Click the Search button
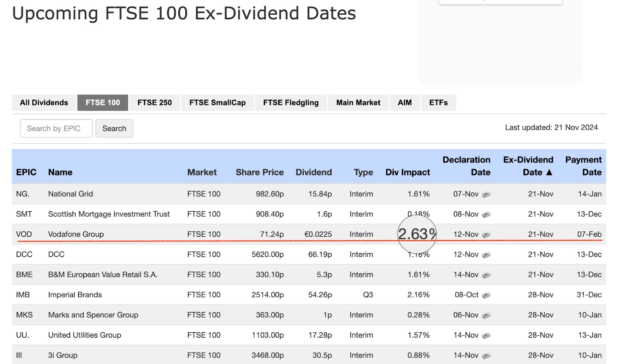The height and width of the screenshot is (364, 619). coord(114,128)
